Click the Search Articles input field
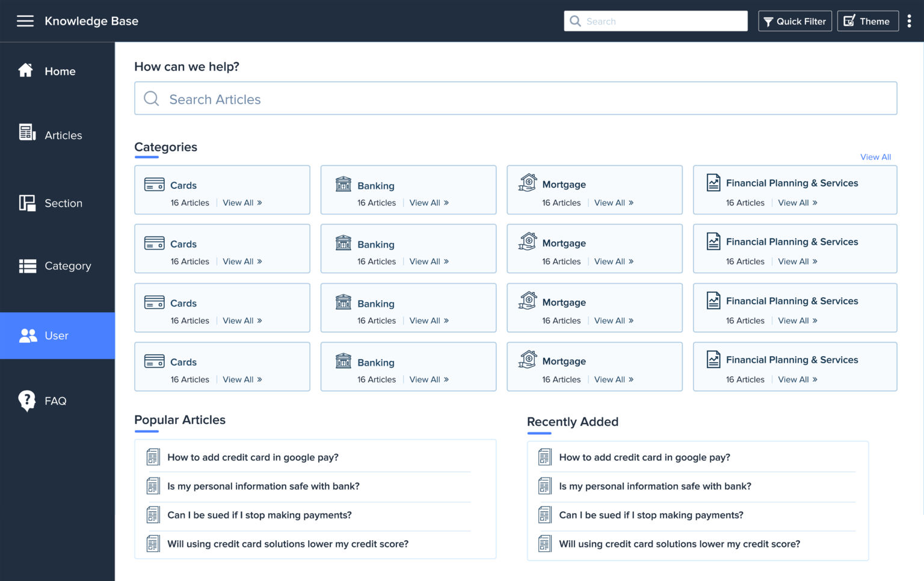 tap(516, 99)
